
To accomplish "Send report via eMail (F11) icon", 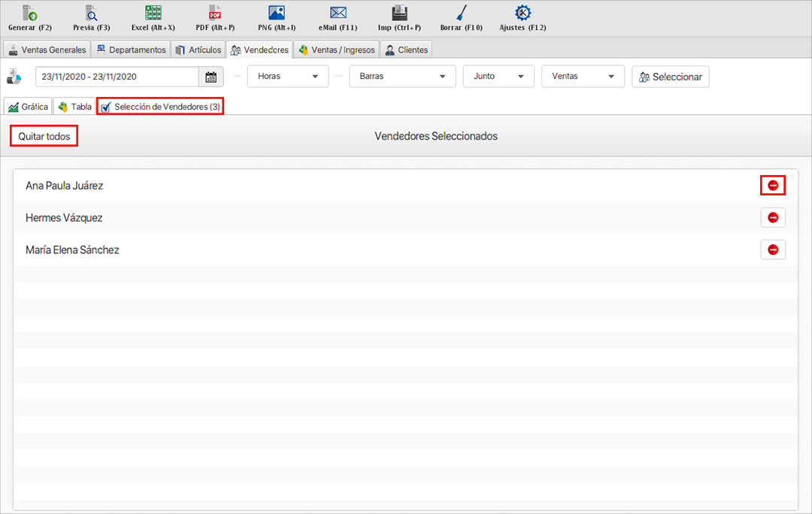I will click(338, 14).
